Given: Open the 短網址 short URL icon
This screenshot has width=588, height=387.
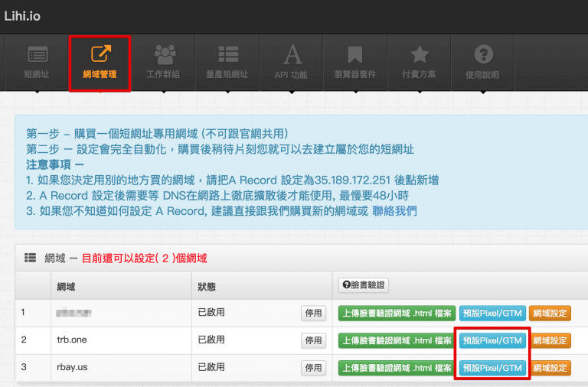Looking at the screenshot, I should tap(37, 55).
